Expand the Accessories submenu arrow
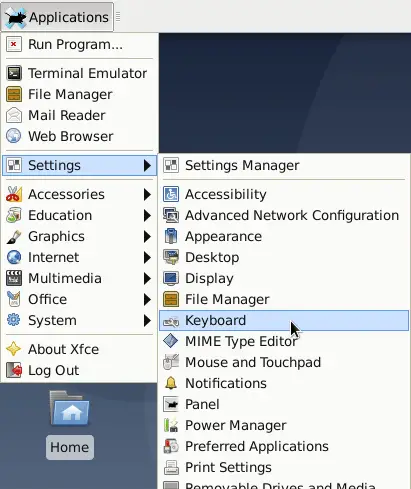 point(147,194)
